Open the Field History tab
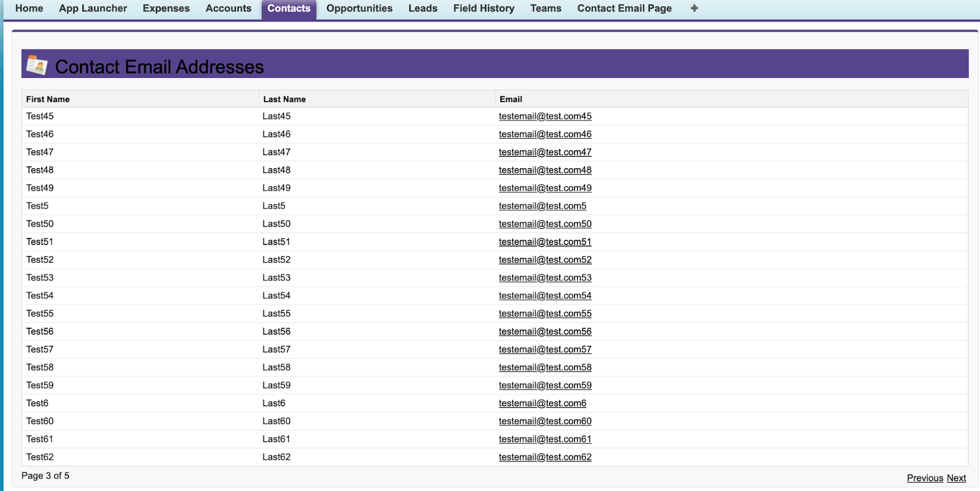 [x=483, y=8]
